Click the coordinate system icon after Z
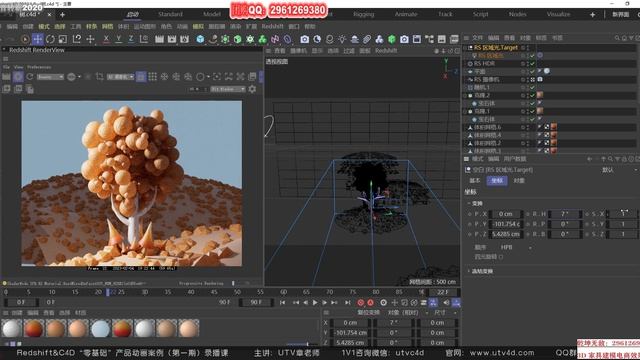The image size is (640, 360). tap(144, 39)
